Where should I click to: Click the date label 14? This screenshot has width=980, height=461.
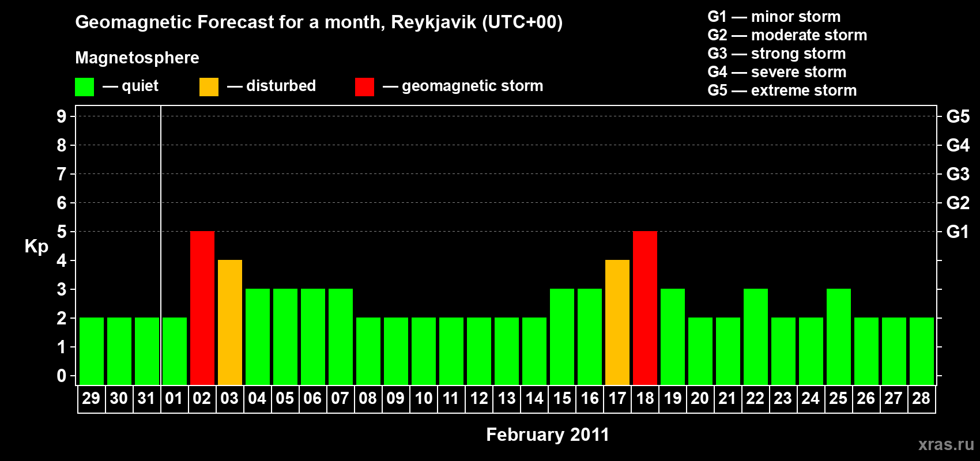(x=534, y=398)
